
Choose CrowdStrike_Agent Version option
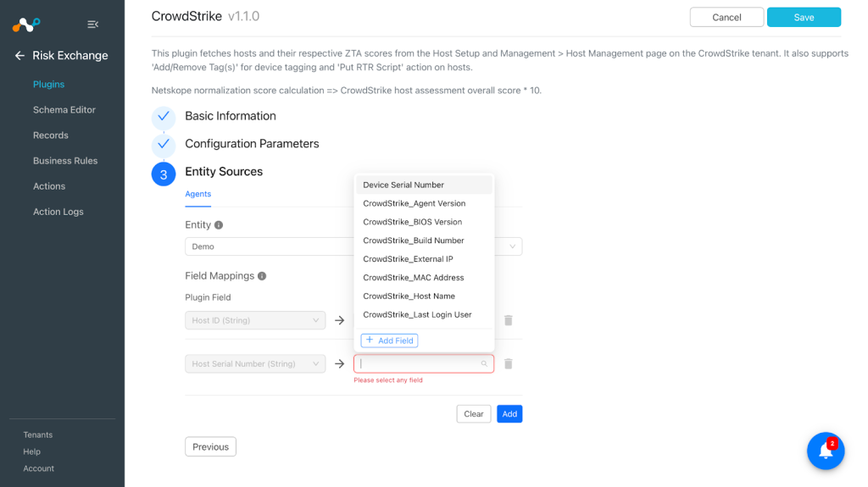pyautogui.click(x=424, y=203)
